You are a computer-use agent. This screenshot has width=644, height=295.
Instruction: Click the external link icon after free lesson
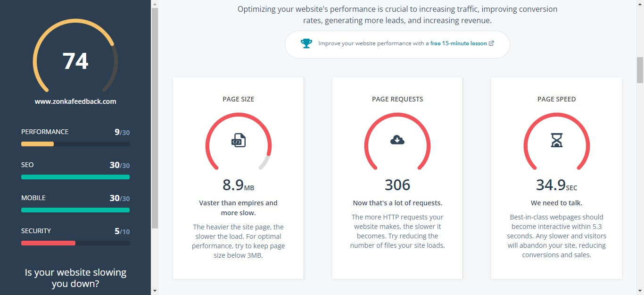tap(491, 43)
